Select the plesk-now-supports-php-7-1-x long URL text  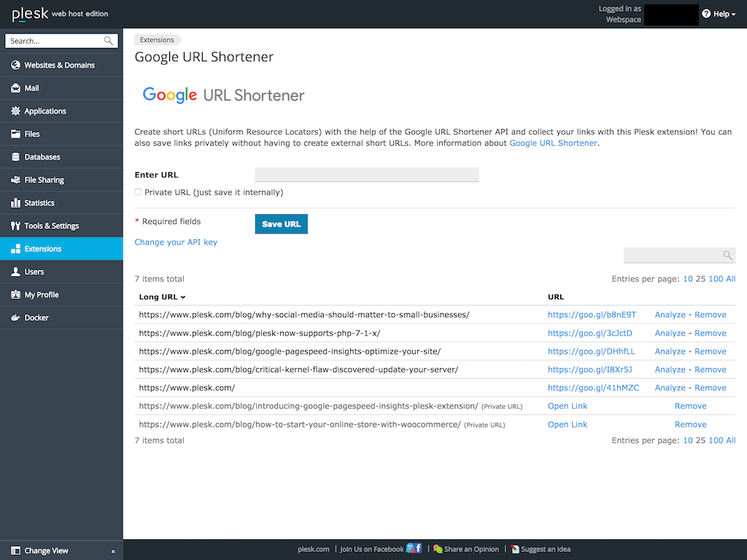tap(260, 333)
